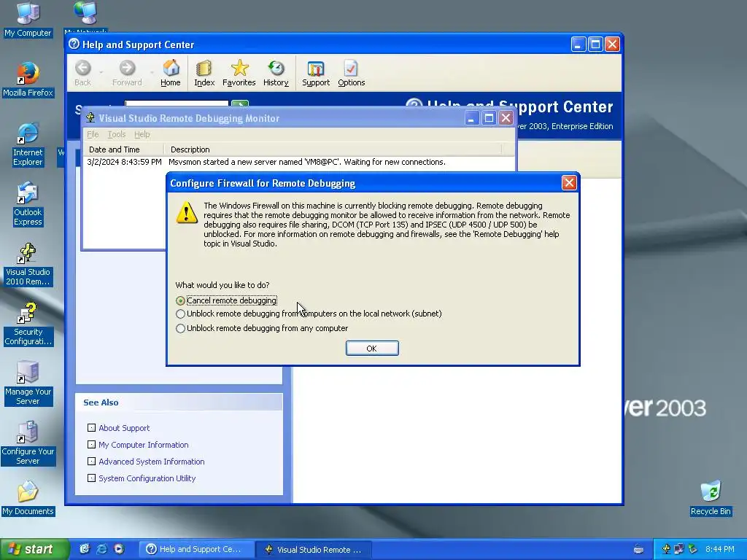Select Mozilla Firefox desktop shortcut
747x560 pixels.
(28, 79)
